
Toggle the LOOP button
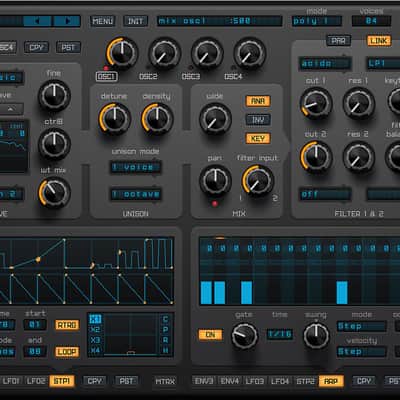pyautogui.click(x=67, y=352)
